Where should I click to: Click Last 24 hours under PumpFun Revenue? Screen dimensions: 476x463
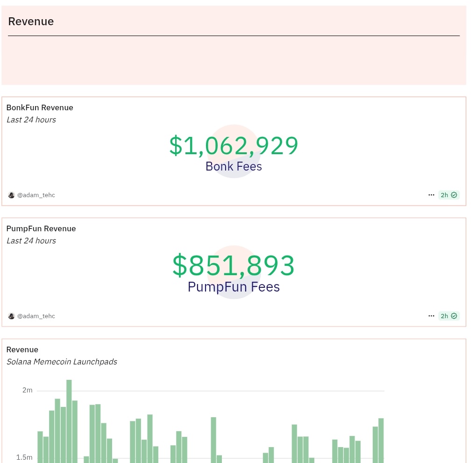pyautogui.click(x=31, y=241)
